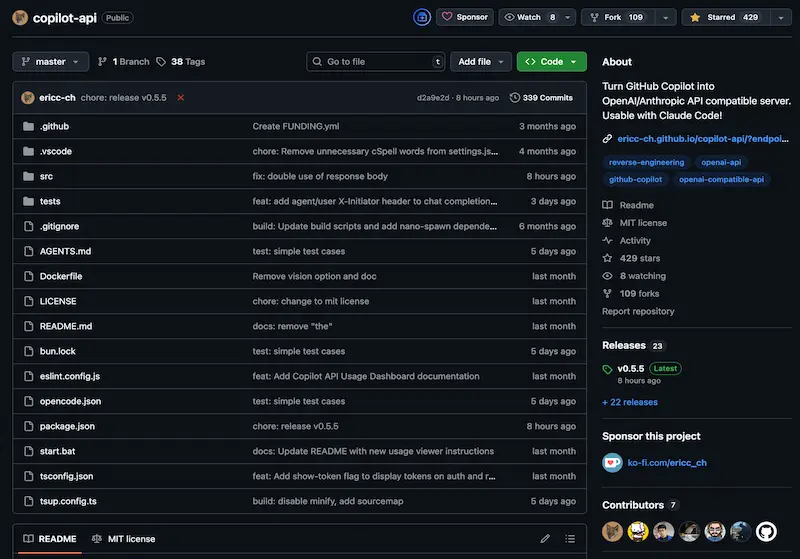Open commit message 'Create FUNDING.yml'
The width and height of the screenshot is (800, 559).
coord(295,126)
